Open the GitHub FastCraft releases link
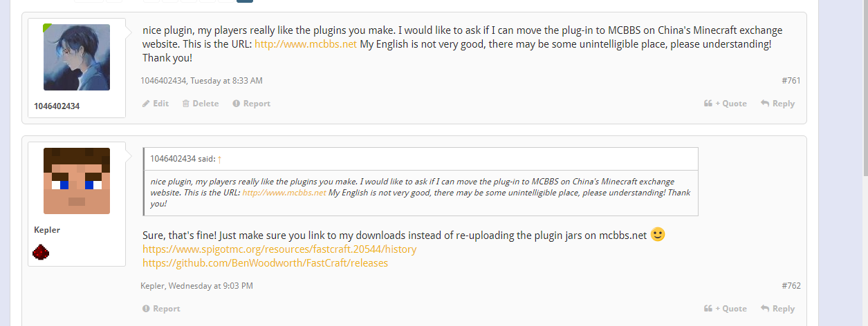 tap(265, 263)
